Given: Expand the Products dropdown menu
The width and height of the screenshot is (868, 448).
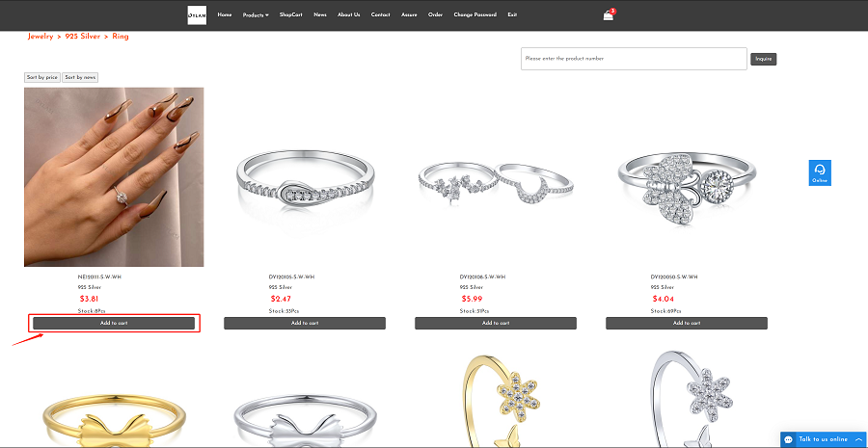Looking at the screenshot, I should click(x=256, y=15).
